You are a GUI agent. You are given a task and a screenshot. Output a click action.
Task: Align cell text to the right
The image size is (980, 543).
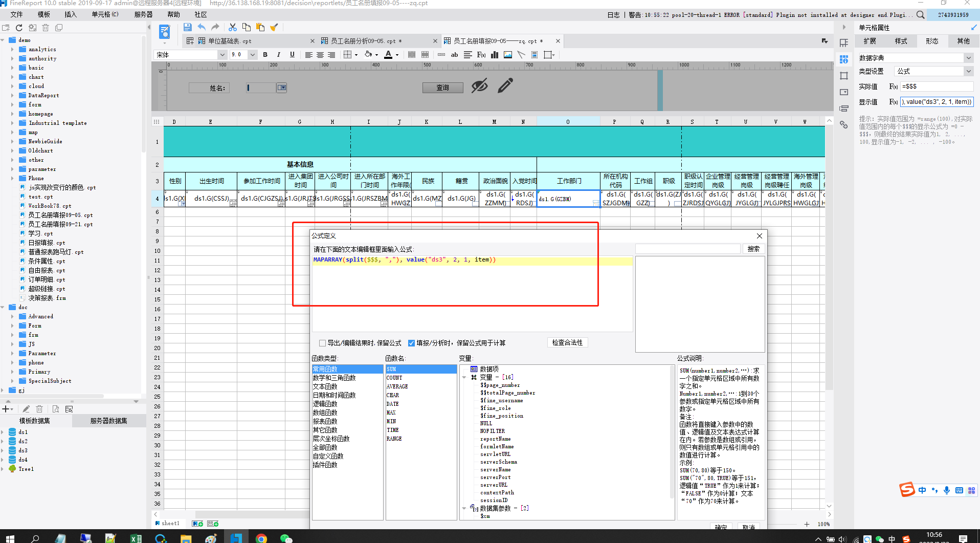(331, 55)
